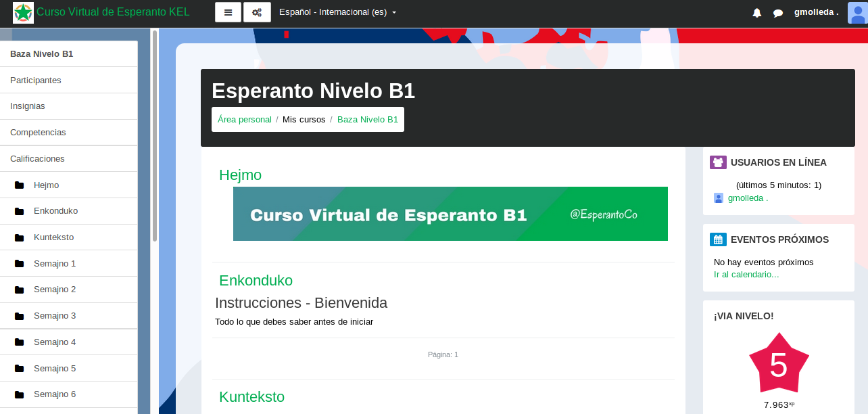Viewport: 868px width, 414px height.
Task: Click the KEL Esperanto star logo
Action: pos(22,12)
